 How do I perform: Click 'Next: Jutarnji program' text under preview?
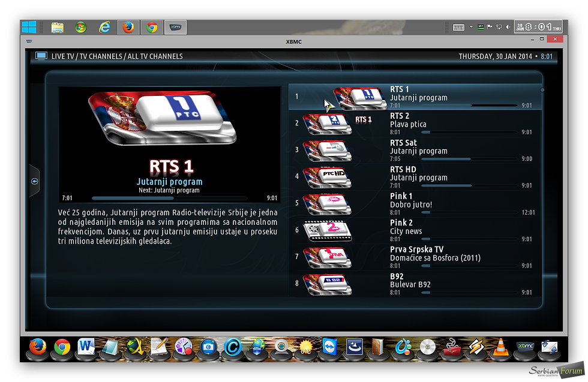(x=169, y=190)
